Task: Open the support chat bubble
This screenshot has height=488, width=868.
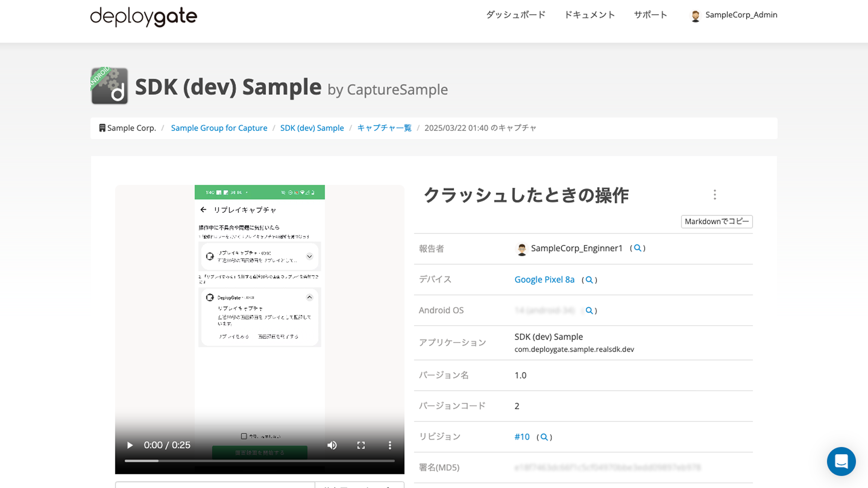Action: (x=841, y=462)
